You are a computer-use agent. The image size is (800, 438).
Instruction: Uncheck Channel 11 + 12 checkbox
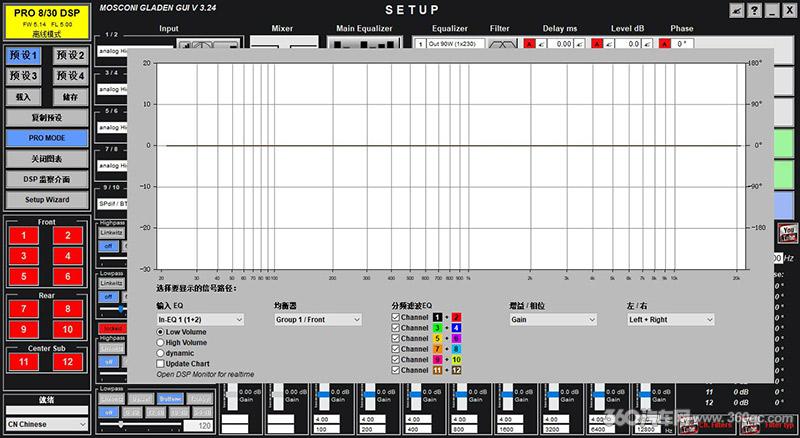point(395,370)
